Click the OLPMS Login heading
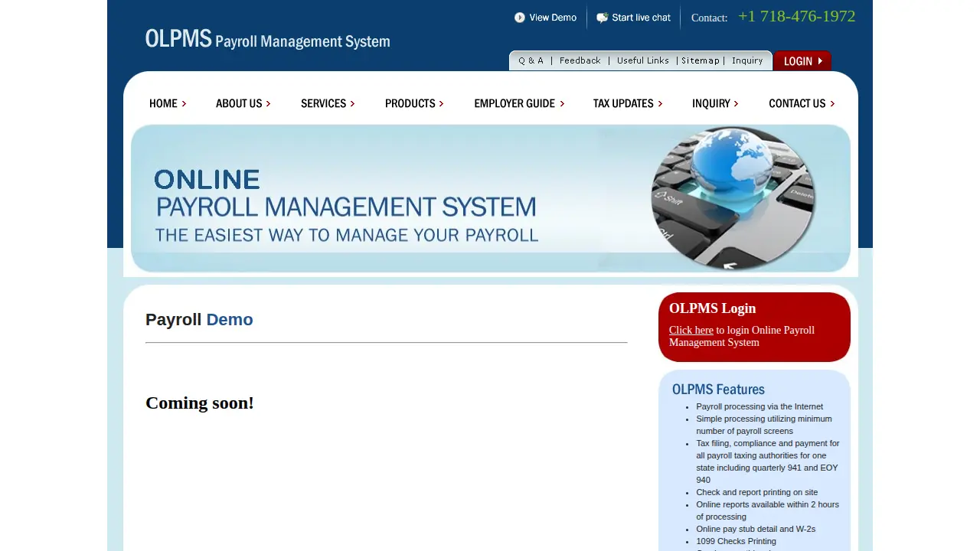Image resolution: width=980 pixels, height=551 pixels. pos(712,308)
